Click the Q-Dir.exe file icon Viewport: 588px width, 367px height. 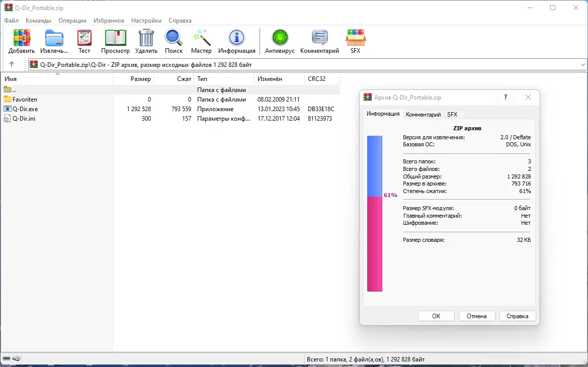click(7, 109)
